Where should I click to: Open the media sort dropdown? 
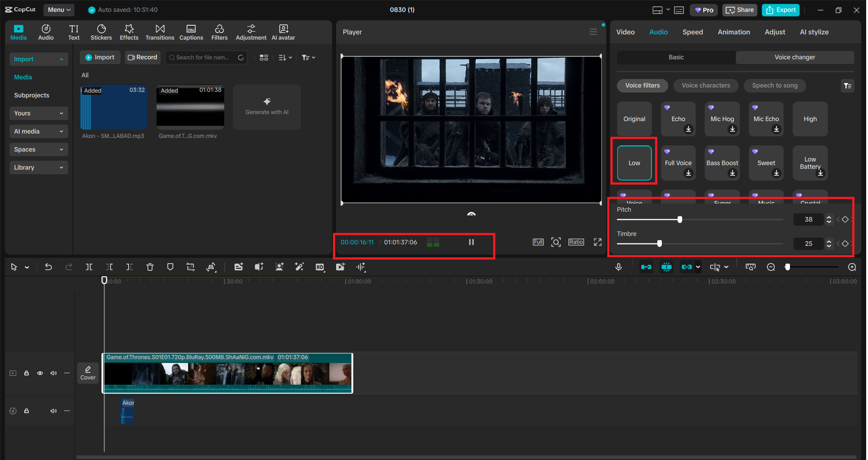click(286, 58)
